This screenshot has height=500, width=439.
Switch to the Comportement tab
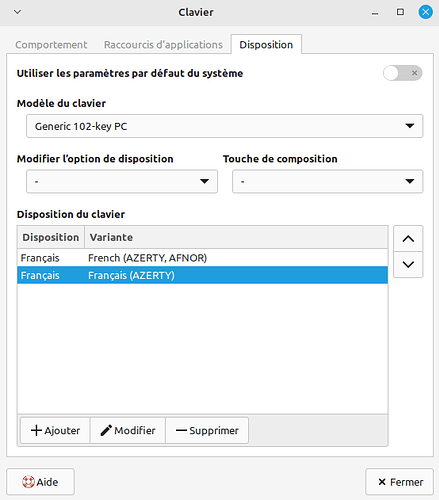[51, 45]
